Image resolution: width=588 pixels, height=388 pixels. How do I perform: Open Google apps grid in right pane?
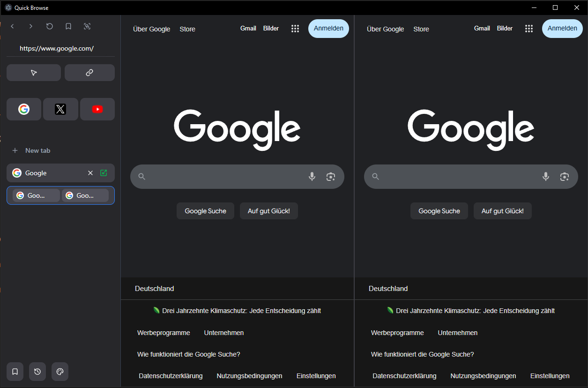click(x=529, y=29)
